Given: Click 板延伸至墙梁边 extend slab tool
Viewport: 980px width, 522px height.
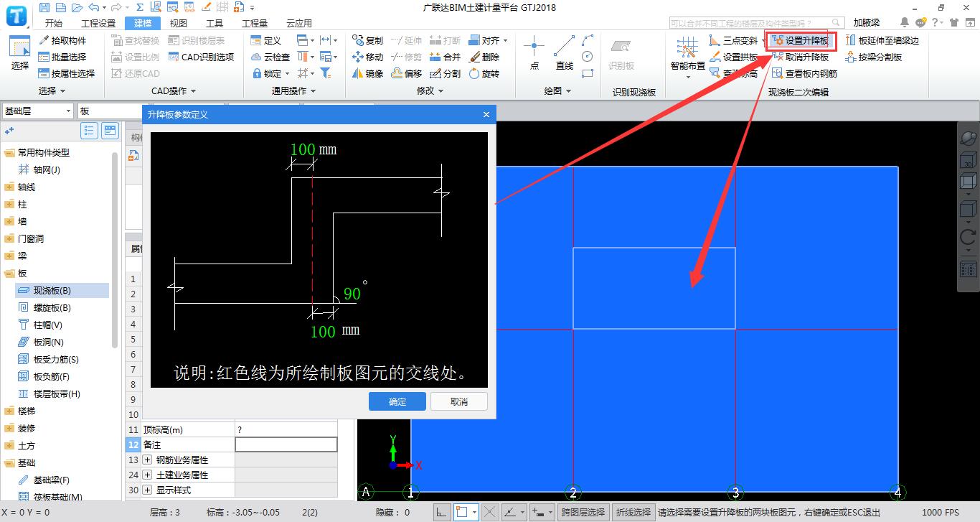Looking at the screenshot, I should point(882,41).
